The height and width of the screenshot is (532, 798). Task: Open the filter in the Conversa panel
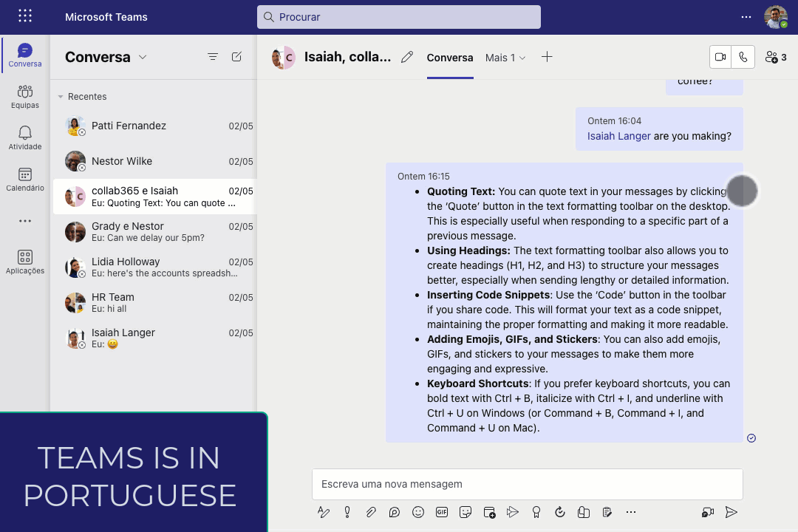click(213, 56)
